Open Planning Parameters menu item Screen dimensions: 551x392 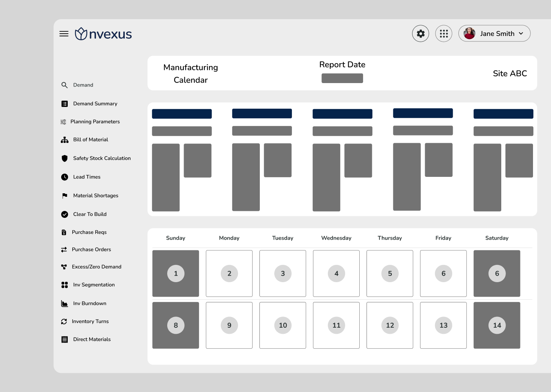click(95, 122)
